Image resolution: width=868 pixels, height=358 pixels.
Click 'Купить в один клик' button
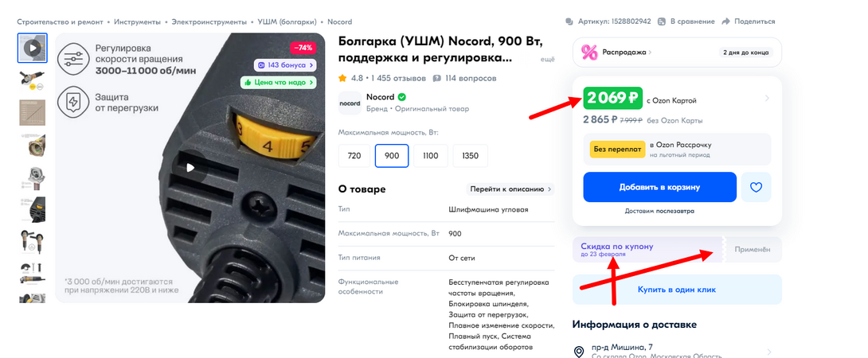[x=677, y=290]
